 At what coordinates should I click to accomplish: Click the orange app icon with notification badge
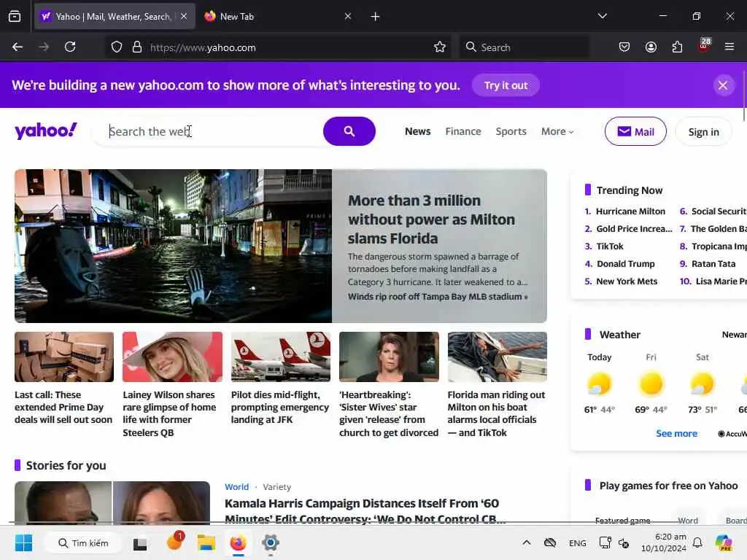pos(175,542)
